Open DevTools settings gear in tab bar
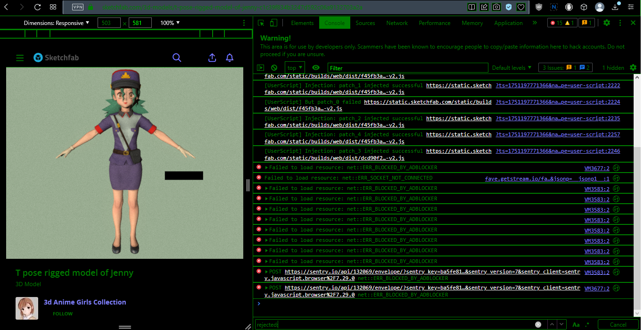Viewport: 644px width, 330px height. pyautogui.click(x=607, y=23)
